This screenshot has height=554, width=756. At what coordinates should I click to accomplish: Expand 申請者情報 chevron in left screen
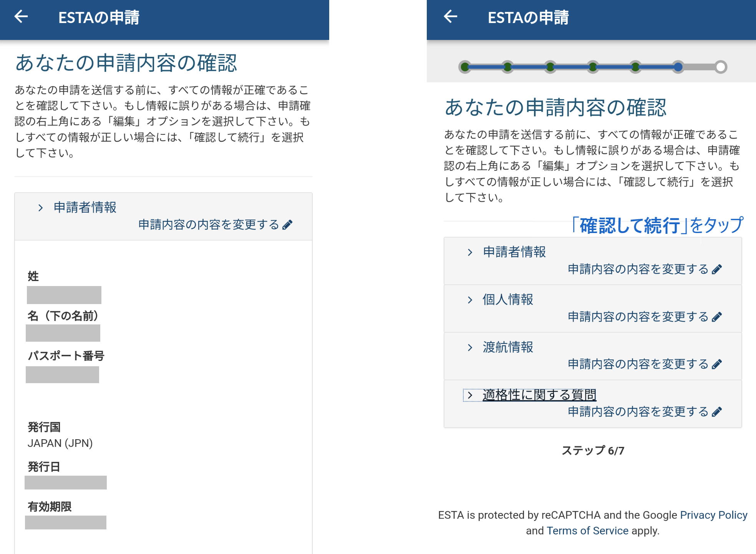[x=40, y=208]
